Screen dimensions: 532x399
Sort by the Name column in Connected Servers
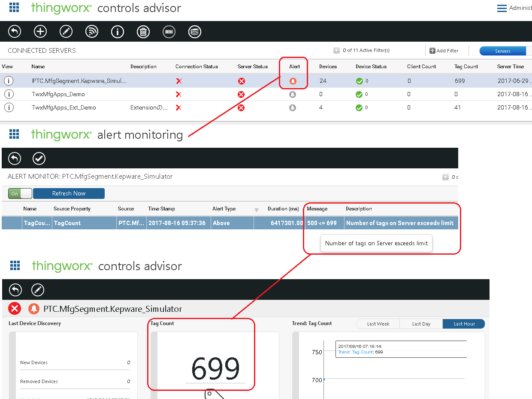[38, 67]
